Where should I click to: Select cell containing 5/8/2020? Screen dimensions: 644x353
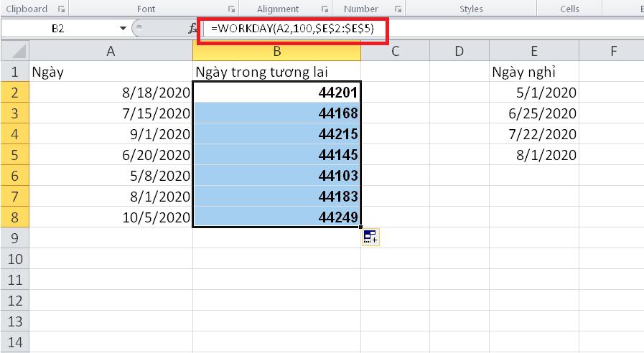click(x=111, y=176)
